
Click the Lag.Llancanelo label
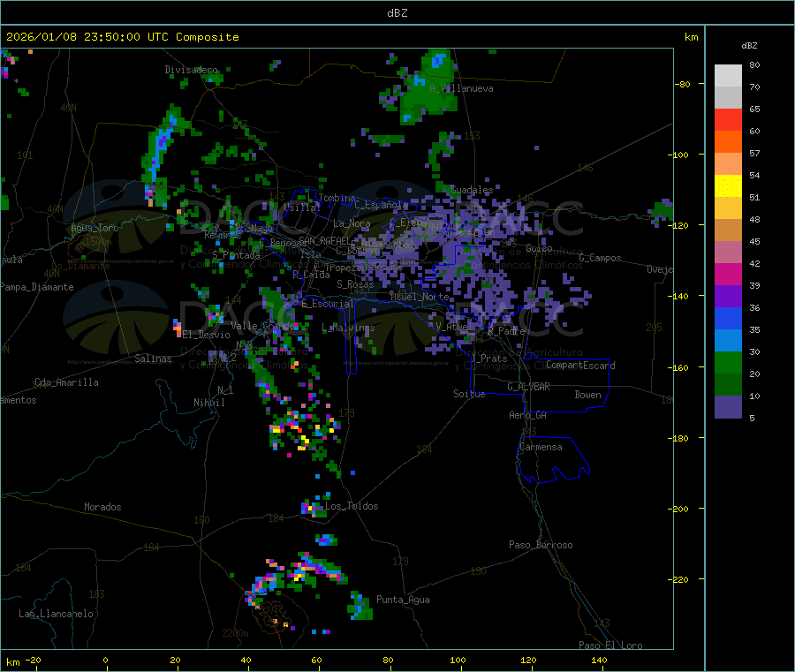coord(56,614)
